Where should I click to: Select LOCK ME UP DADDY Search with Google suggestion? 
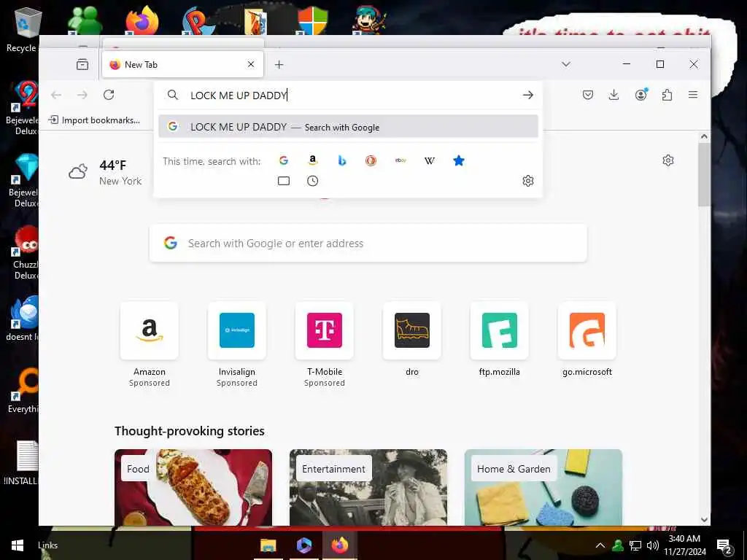[x=348, y=127]
